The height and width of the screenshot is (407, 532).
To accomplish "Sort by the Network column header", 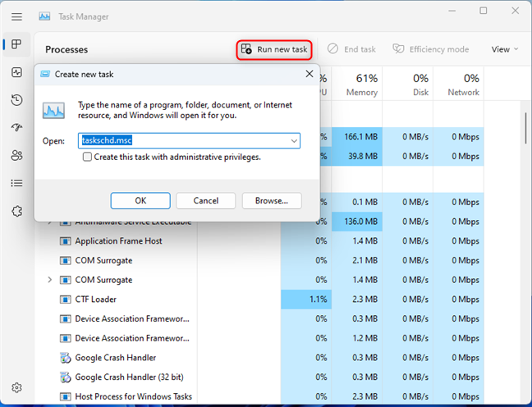I will [x=459, y=84].
